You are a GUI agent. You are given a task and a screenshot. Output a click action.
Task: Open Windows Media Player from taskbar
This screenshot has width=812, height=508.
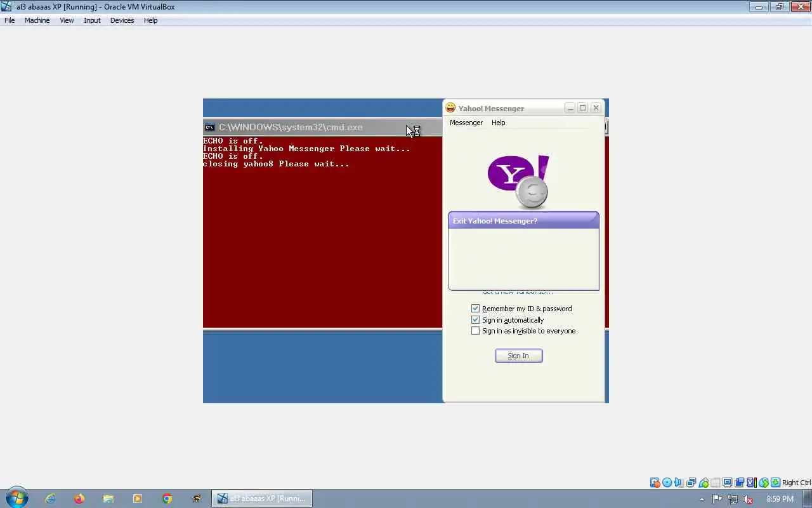click(x=138, y=498)
